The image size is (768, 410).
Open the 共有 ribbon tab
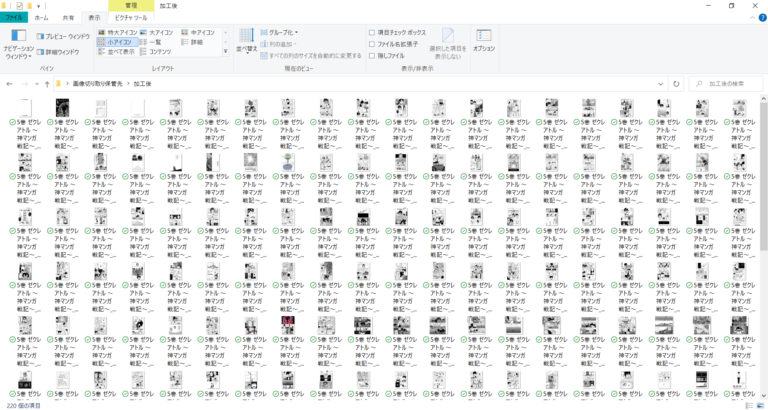tap(68, 18)
